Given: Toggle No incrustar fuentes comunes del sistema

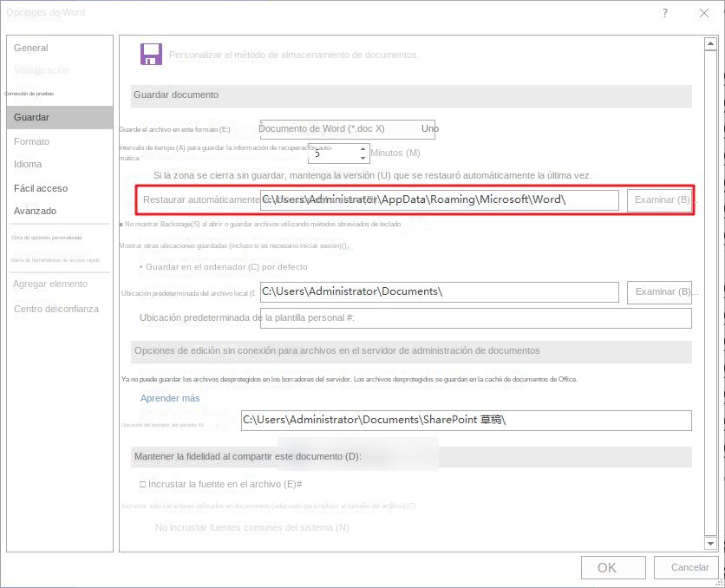Looking at the screenshot, I should point(252,527).
